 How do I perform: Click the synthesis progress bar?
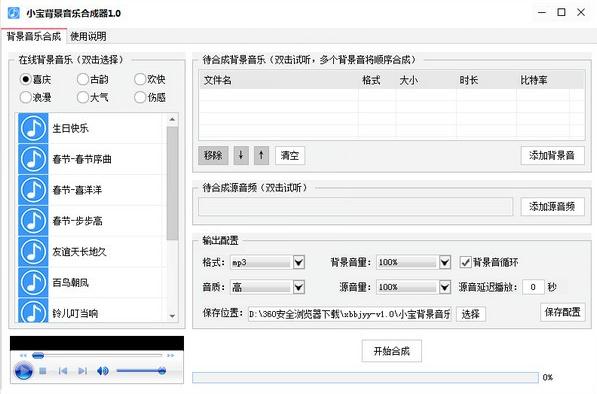(365, 377)
